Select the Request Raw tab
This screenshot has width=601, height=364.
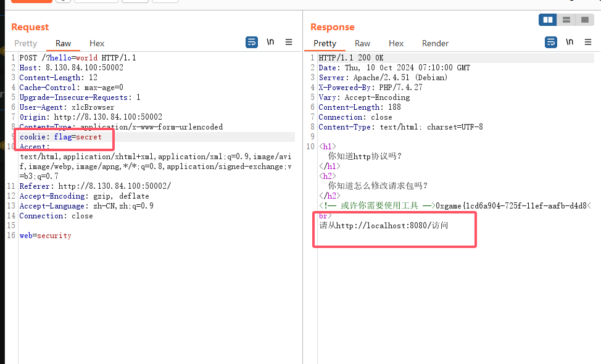pos(64,43)
